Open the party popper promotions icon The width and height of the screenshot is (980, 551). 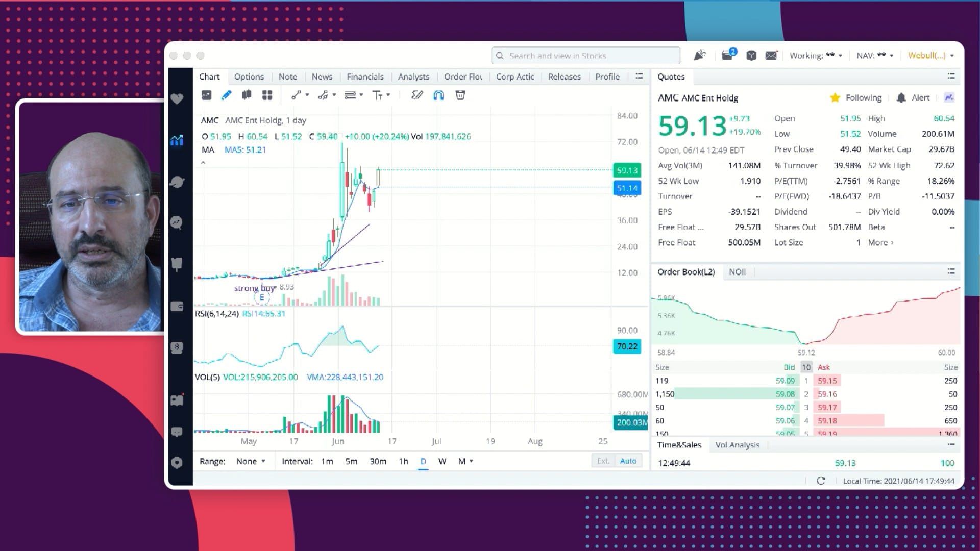(x=700, y=55)
